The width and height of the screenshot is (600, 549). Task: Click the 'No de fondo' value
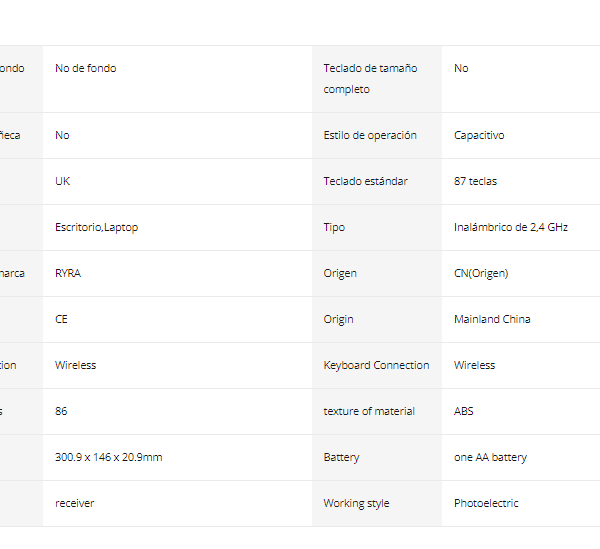(x=85, y=68)
